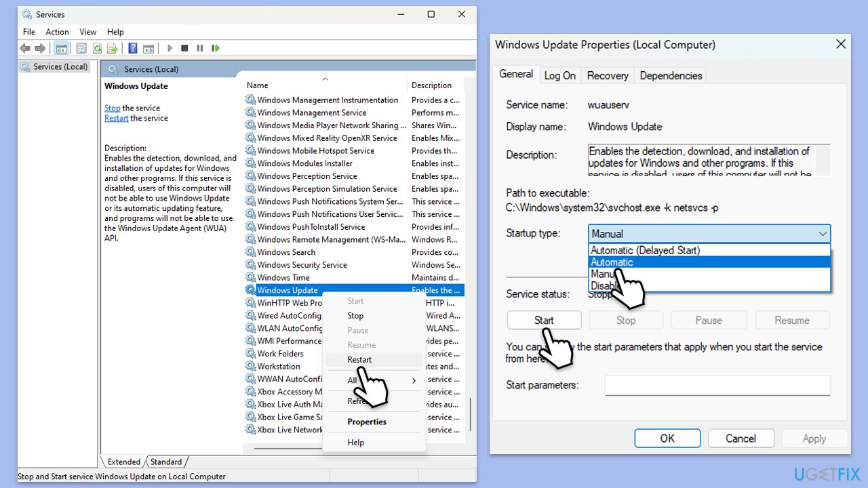The width and height of the screenshot is (868, 488).
Task: Click gear icon beside Workstation
Action: [x=251, y=367]
